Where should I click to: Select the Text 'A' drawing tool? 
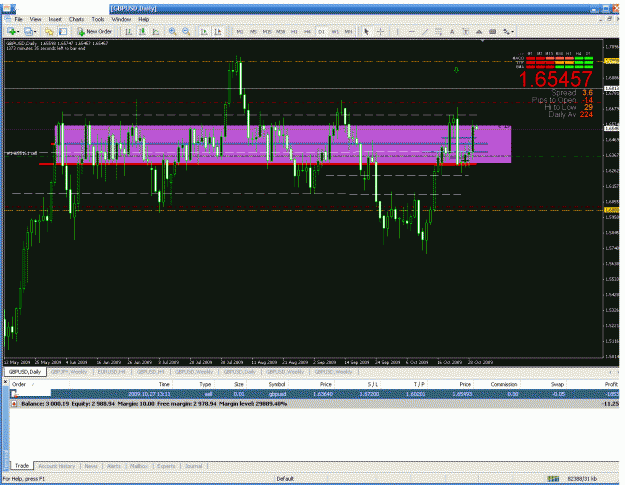[452, 31]
